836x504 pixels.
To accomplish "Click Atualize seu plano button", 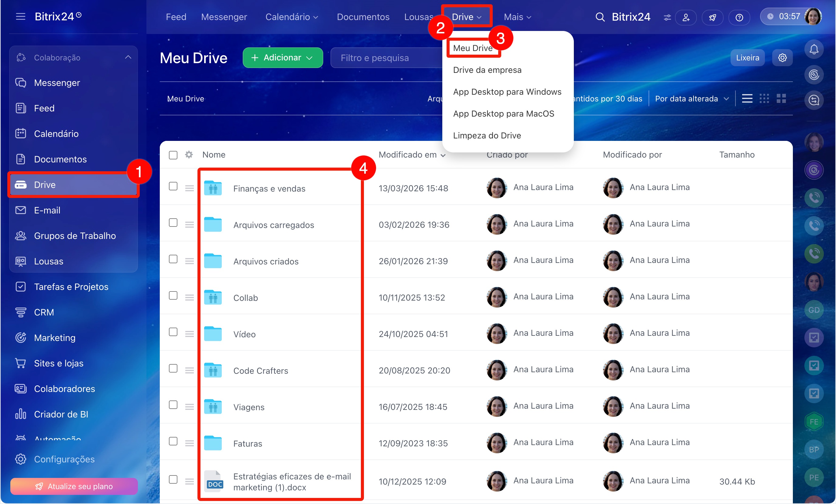I will 74,486.
